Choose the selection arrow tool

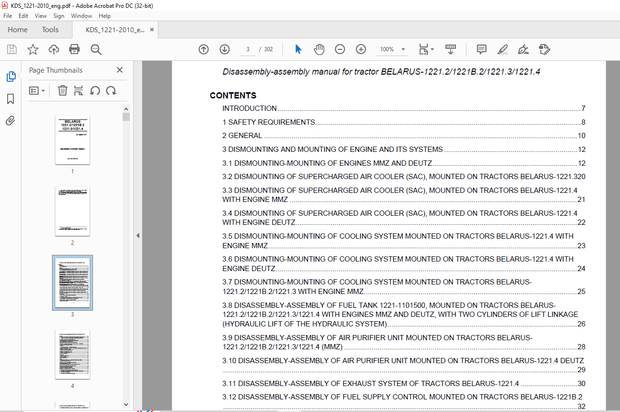[298, 49]
